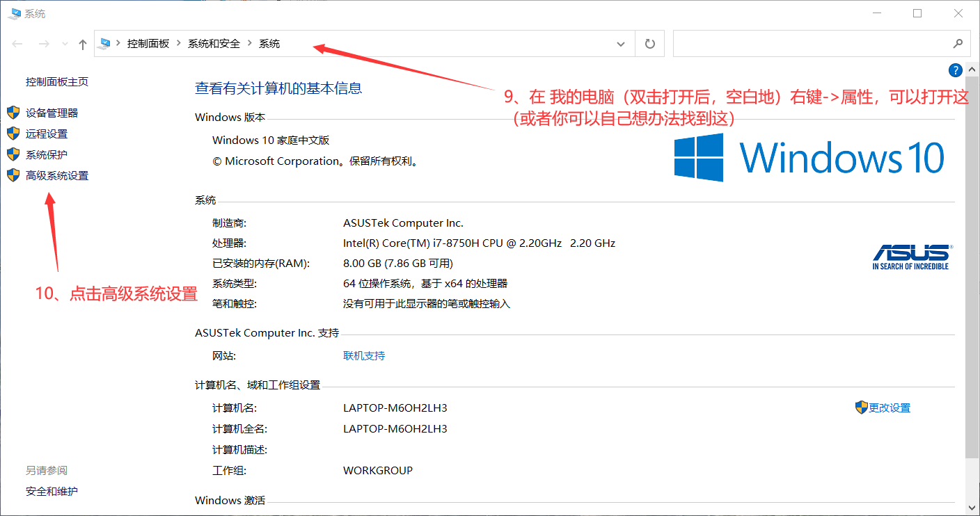The height and width of the screenshot is (516, 980).
Task: Click scrollbar down arrow
Action: point(972,507)
